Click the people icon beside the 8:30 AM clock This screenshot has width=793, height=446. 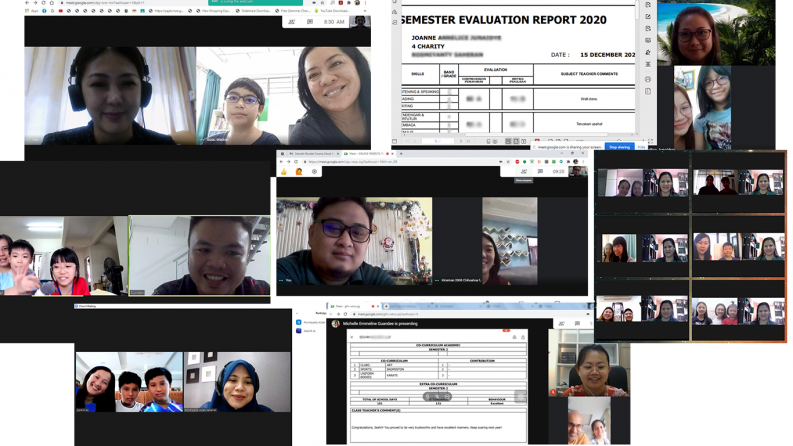tap(292, 21)
